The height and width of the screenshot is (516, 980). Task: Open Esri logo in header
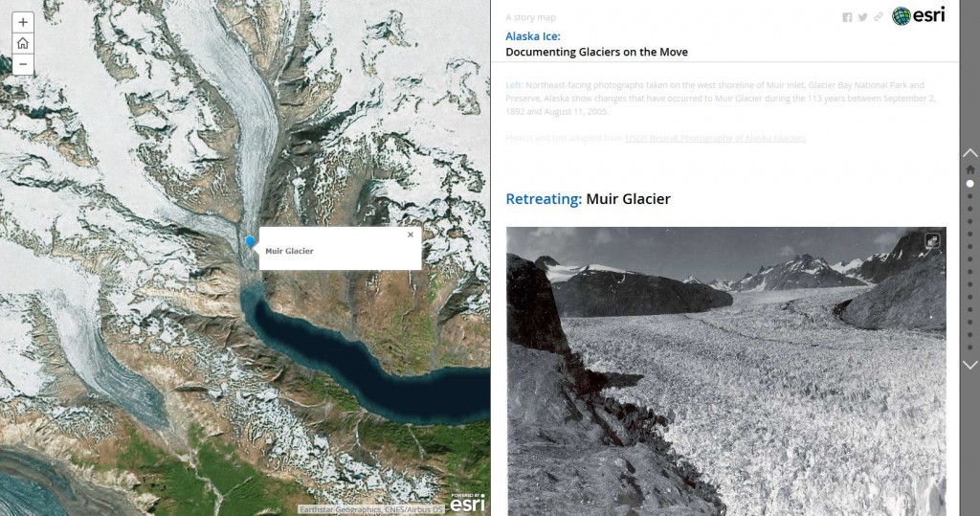coord(918,15)
